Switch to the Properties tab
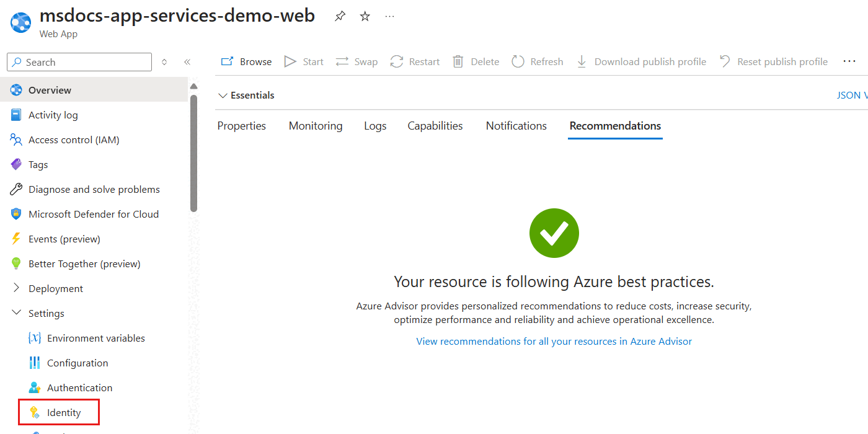 (x=242, y=126)
